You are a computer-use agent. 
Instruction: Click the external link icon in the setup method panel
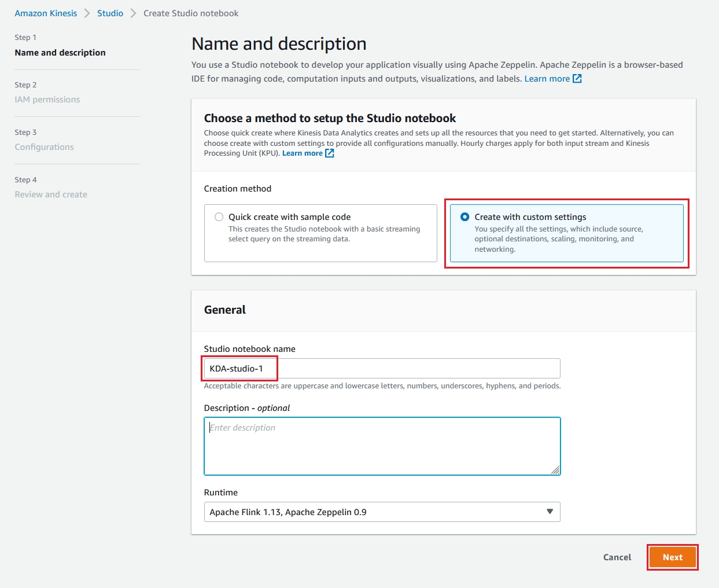330,153
